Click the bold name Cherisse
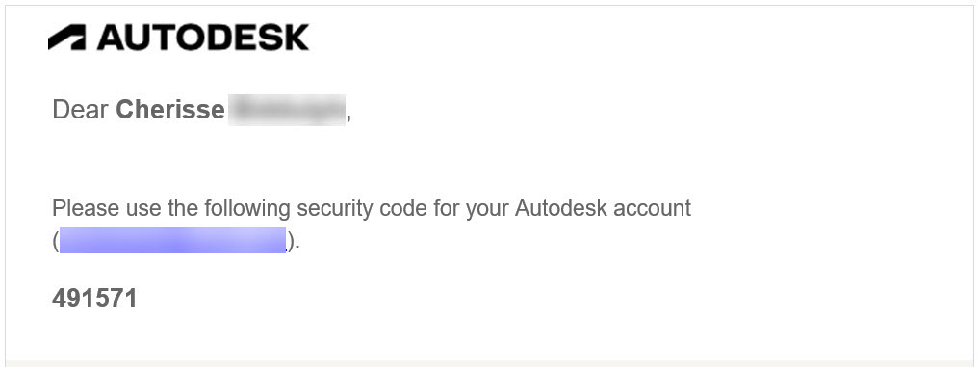The image size is (980, 367). pyautogui.click(x=170, y=110)
